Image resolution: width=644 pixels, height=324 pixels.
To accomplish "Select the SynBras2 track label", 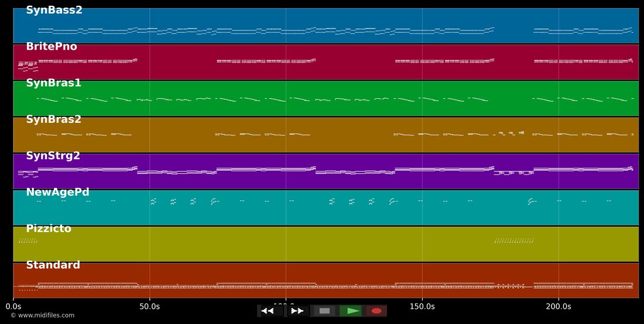I will point(53,120).
